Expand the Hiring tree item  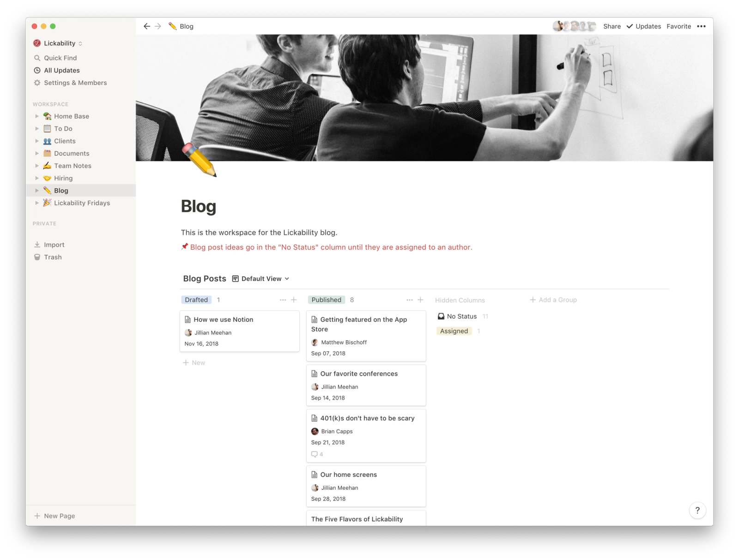point(37,178)
